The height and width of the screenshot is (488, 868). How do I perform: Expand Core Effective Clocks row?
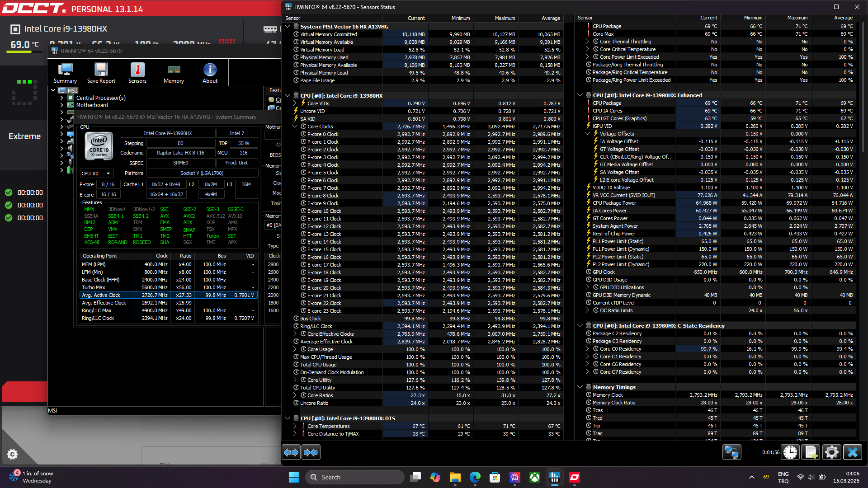coord(295,334)
